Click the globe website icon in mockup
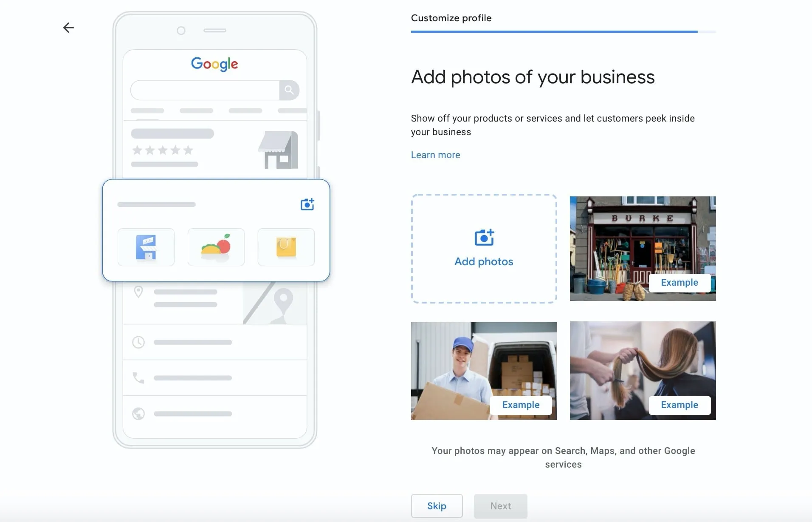The height and width of the screenshot is (522, 812). pos(138,414)
